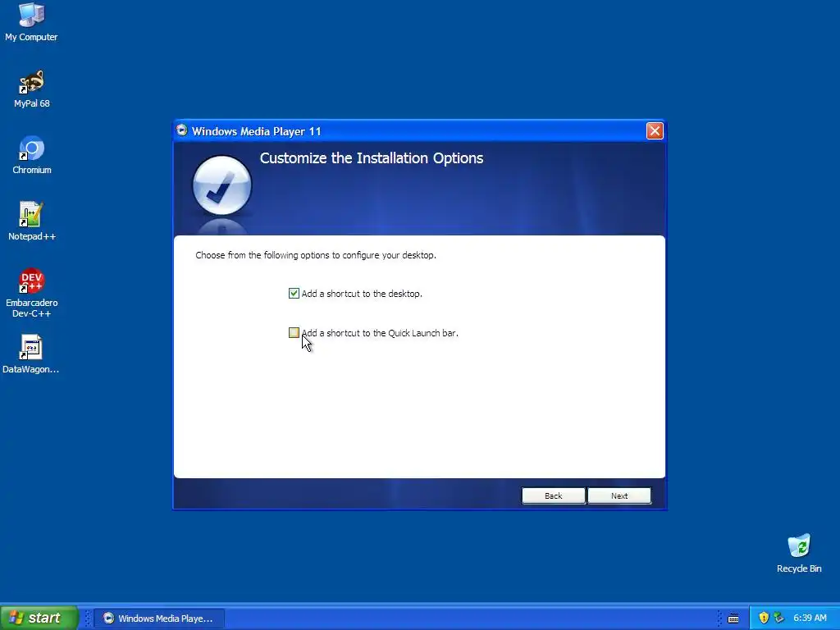Launch MyPal 68 browser shortcut
The width and height of the screenshot is (840, 630).
click(32, 89)
